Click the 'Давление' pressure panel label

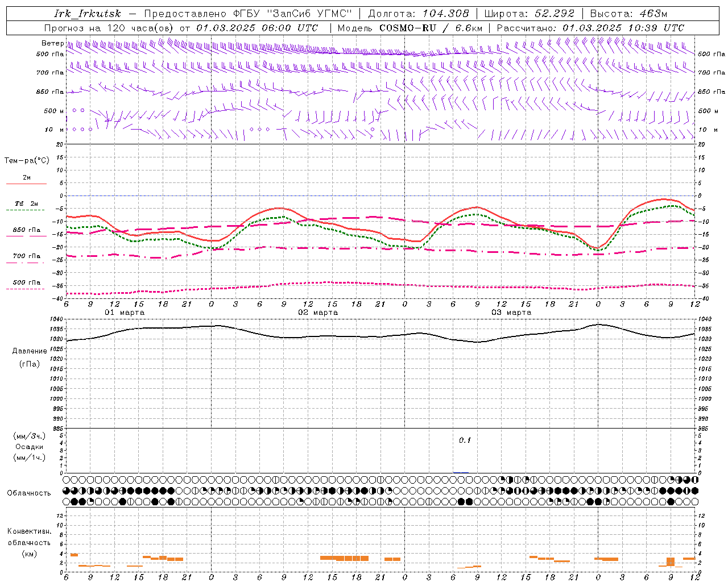pyautogui.click(x=30, y=351)
